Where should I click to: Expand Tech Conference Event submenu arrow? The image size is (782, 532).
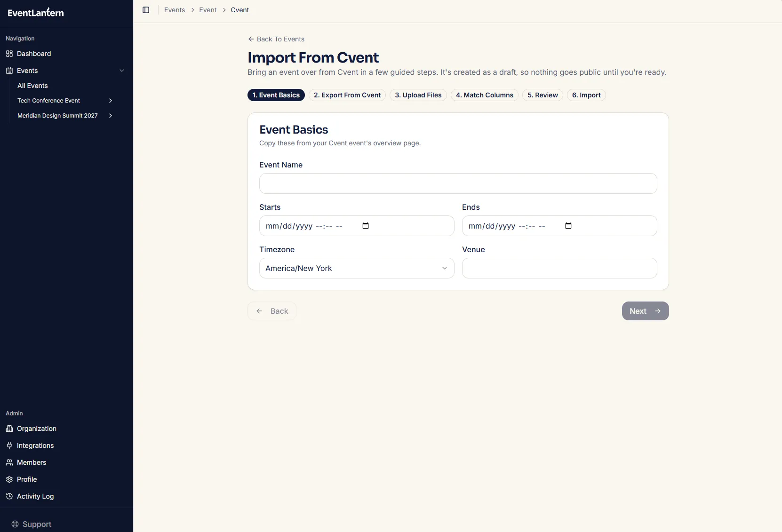(x=111, y=101)
